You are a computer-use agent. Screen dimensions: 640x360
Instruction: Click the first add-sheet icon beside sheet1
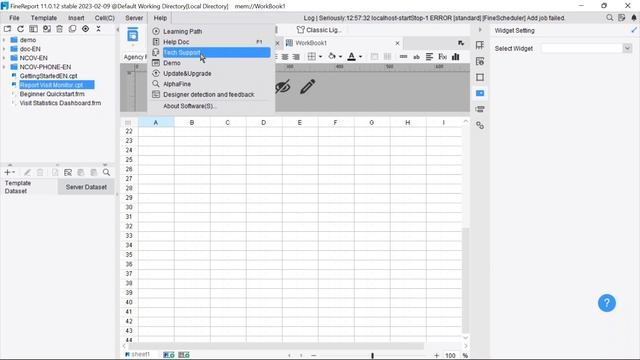[x=169, y=355]
